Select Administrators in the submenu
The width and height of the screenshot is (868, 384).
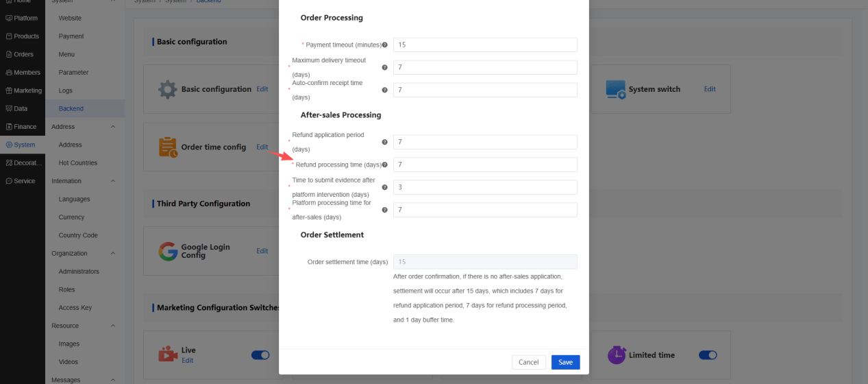(x=79, y=272)
